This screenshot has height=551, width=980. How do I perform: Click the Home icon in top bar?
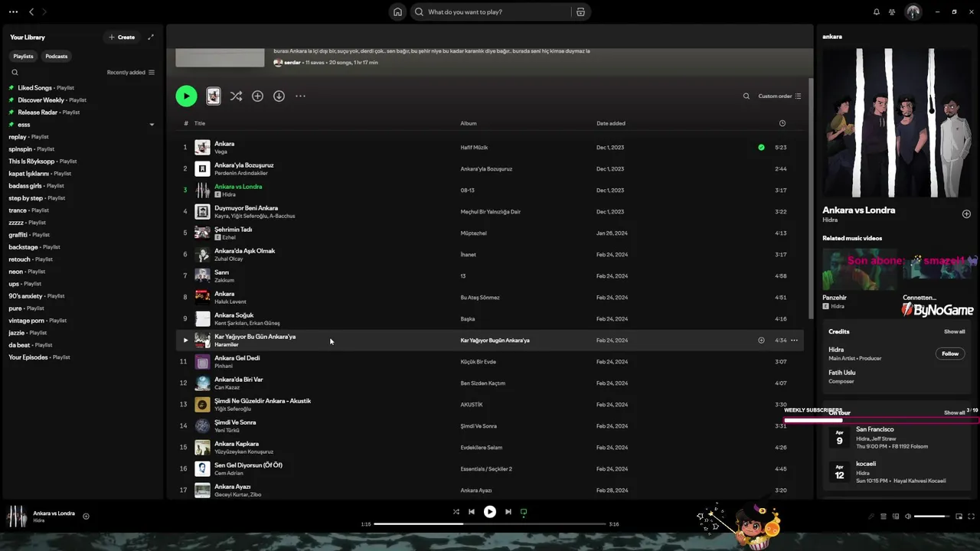(x=397, y=11)
